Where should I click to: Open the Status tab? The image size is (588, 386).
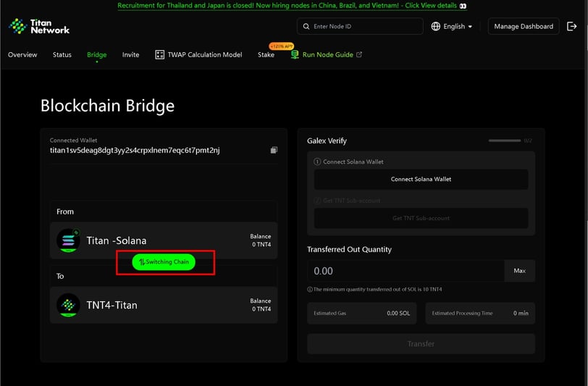tap(62, 55)
